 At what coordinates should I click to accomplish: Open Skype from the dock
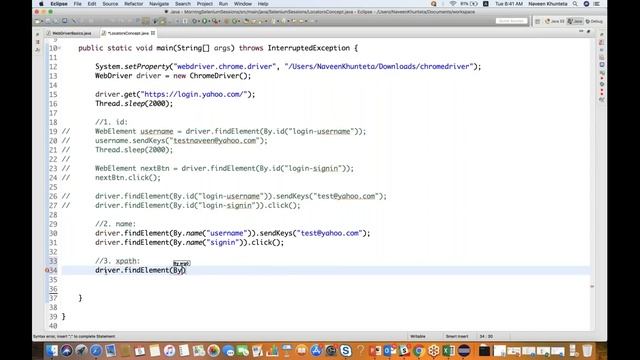[346, 351]
